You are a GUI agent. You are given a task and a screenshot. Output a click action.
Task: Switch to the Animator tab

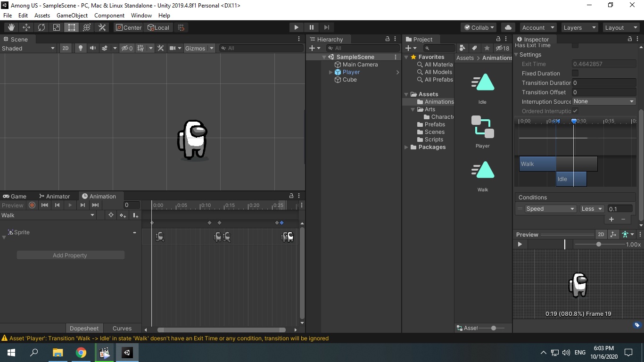55,196
